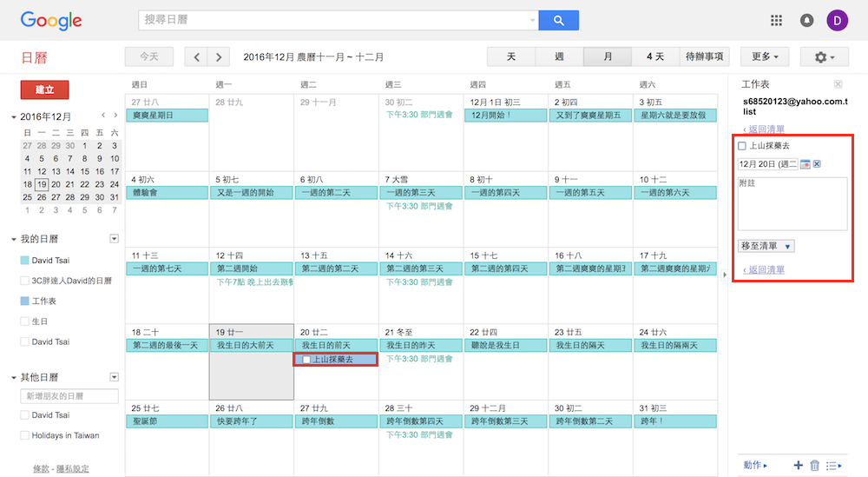The image size is (868, 477).
Task: Delete task using trash icon
Action: click(x=814, y=465)
